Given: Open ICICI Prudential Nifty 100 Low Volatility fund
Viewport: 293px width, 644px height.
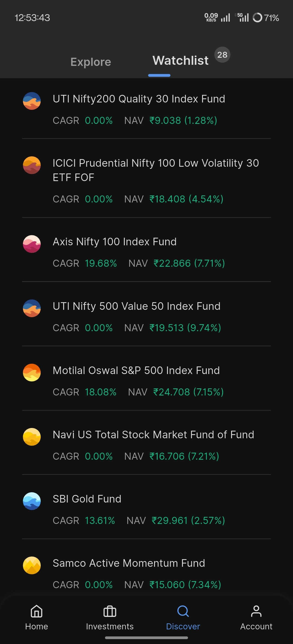Looking at the screenshot, I should coord(156,170).
